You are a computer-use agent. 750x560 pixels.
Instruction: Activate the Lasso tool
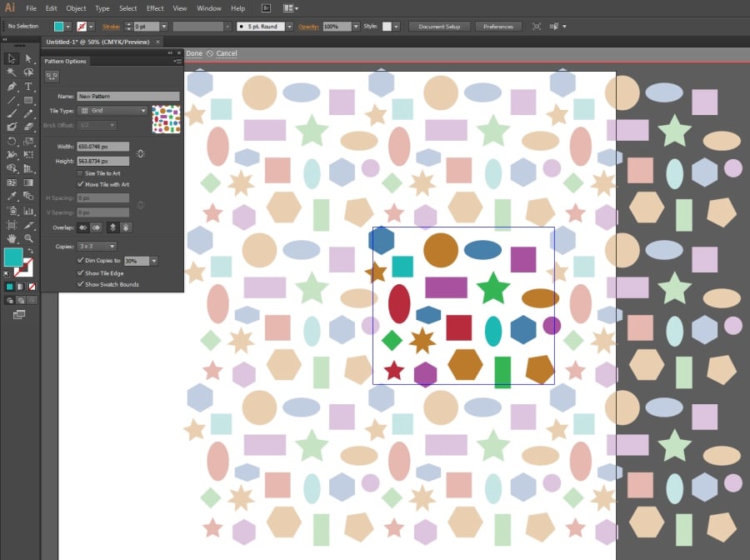[28, 72]
